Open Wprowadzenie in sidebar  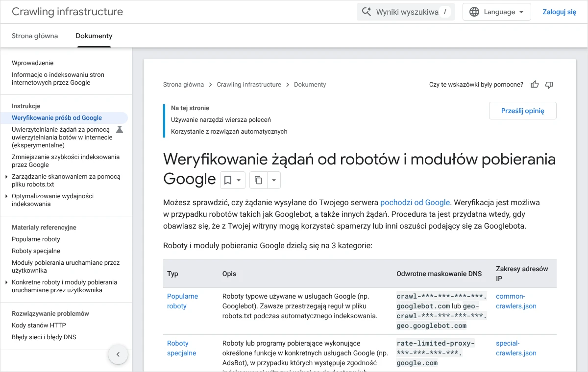click(33, 63)
